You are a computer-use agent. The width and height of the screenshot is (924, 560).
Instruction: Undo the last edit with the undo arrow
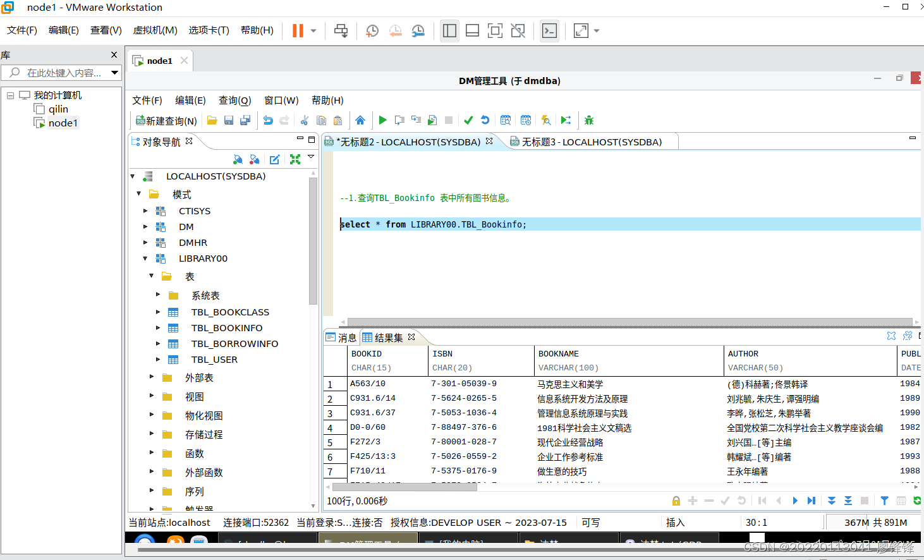(268, 120)
